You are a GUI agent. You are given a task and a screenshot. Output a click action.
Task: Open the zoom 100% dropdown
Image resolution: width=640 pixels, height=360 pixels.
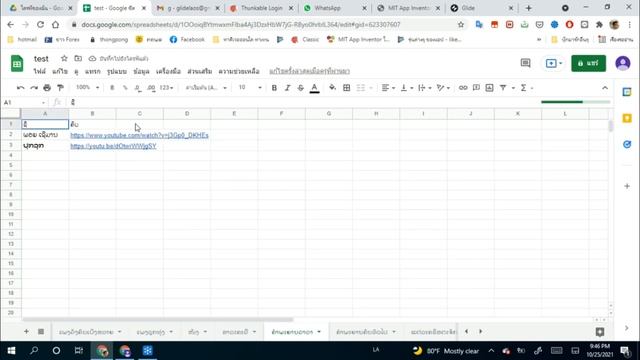(x=87, y=87)
